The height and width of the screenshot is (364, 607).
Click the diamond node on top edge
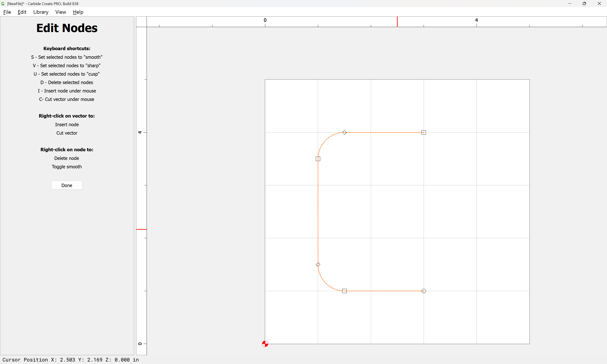(x=344, y=132)
